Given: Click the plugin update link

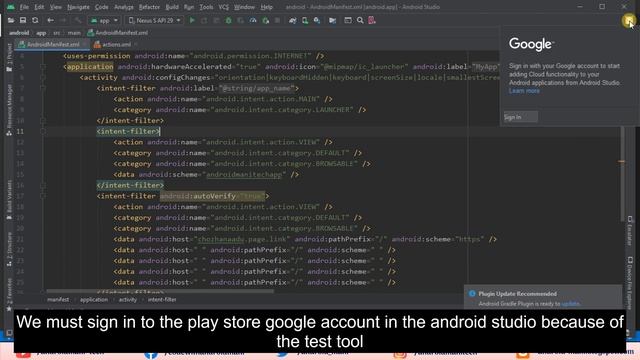Looking at the screenshot, I should tap(570, 304).
